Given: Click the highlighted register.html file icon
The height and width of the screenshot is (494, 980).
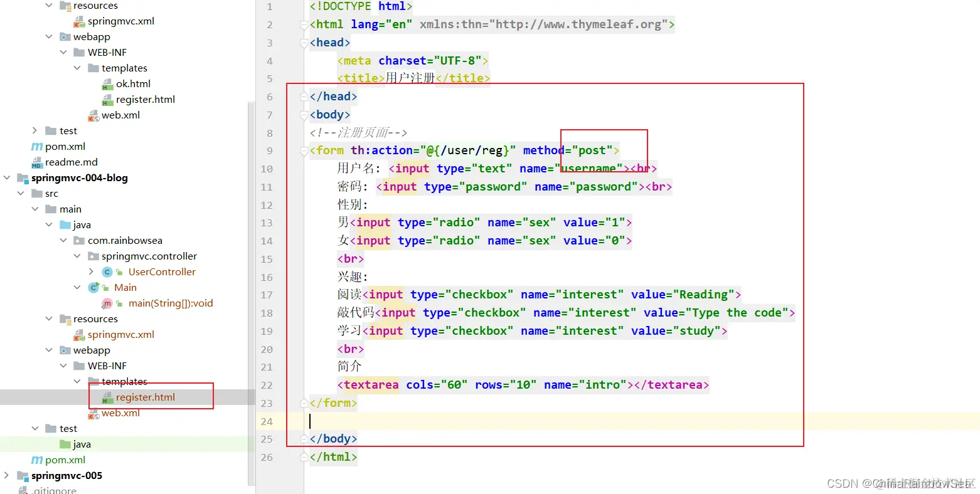Looking at the screenshot, I should pos(107,397).
